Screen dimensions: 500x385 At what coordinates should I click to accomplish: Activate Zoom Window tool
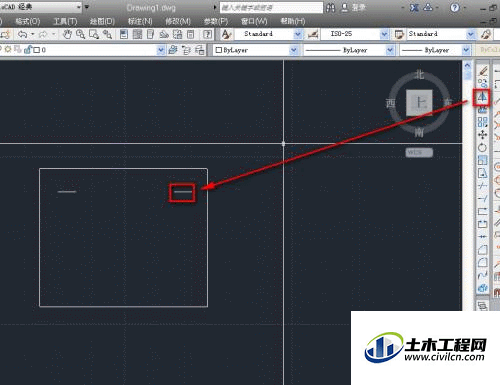click(x=94, y=34)
